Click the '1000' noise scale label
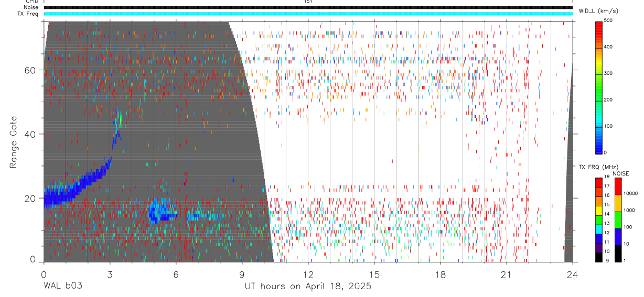Image resolution: width=644 pixels, height=297 pixels. click(x=629, y=211)
